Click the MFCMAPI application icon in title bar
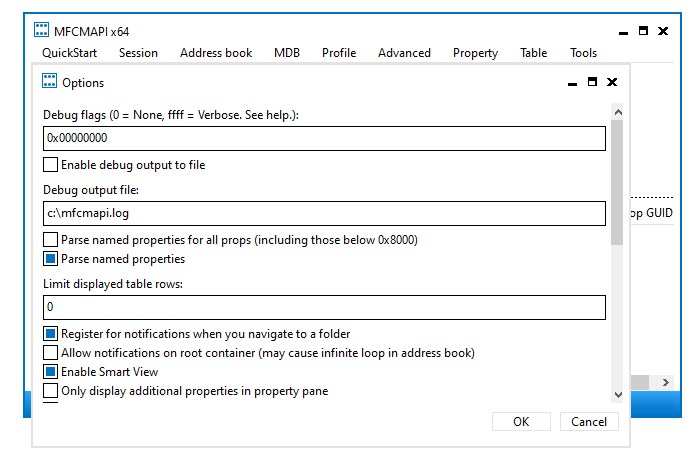This screenshot has width=697, height=466. [44, 31]
